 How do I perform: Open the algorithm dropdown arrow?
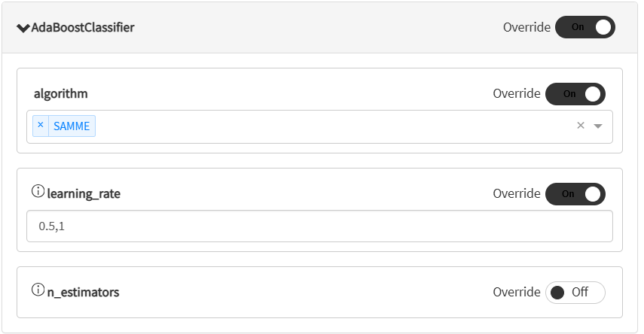[x=598, y=126]
